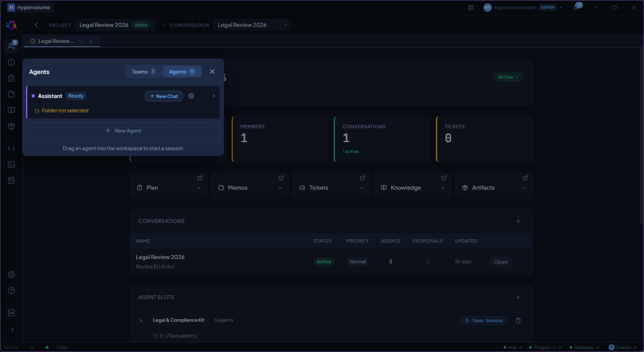Expand the Hub status menu
Screen dimensions: 644x352
tap(512, 347)
